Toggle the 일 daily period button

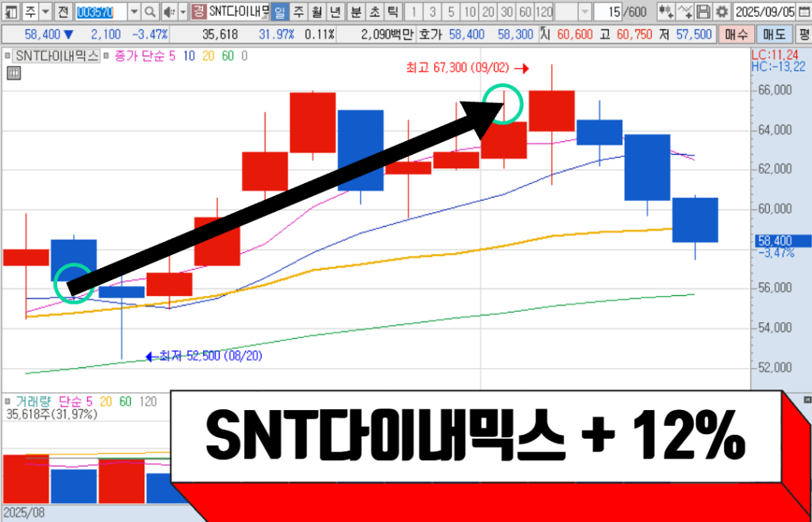tap(279, 12)
